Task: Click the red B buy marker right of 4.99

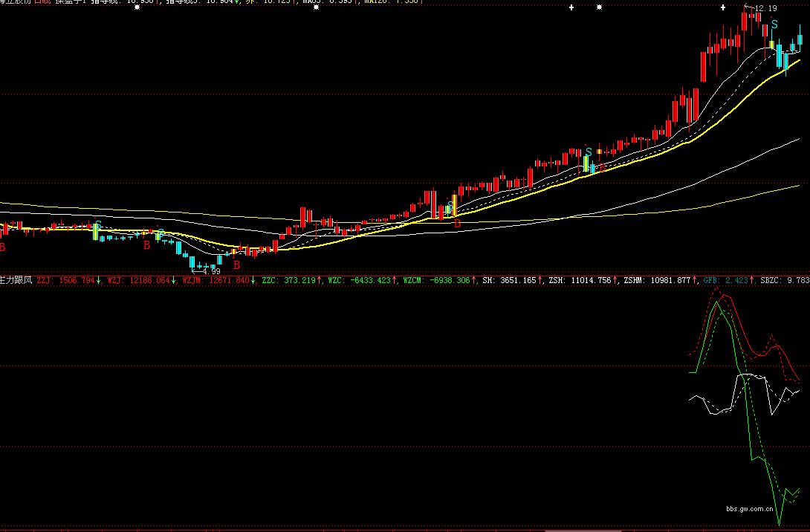Action: click(236, 265)
